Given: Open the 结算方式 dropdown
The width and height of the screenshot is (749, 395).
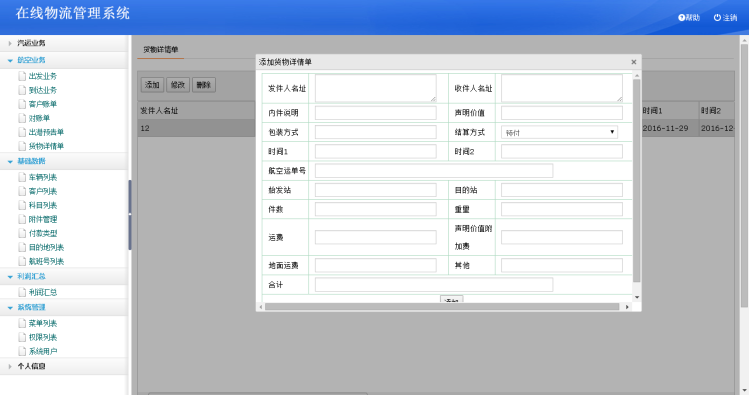Looking at the screenshot, I should point(559,132).
